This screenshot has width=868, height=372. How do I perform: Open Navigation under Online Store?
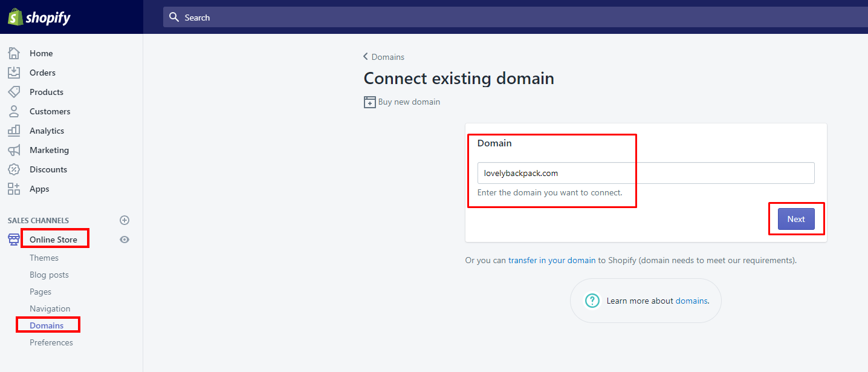tap(50, 308)
